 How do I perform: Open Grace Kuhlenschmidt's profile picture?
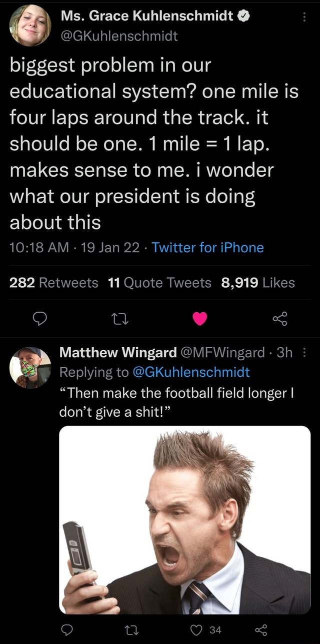tap(30, 26)
